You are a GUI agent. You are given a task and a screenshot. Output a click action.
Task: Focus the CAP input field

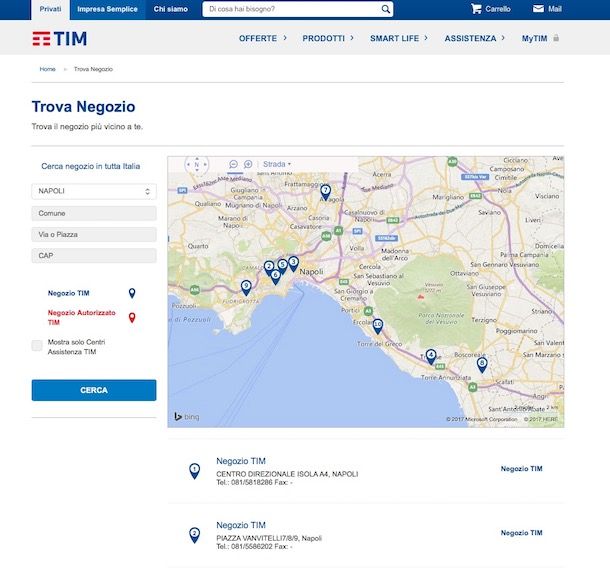pyautogui.click(x=94, y=256)
